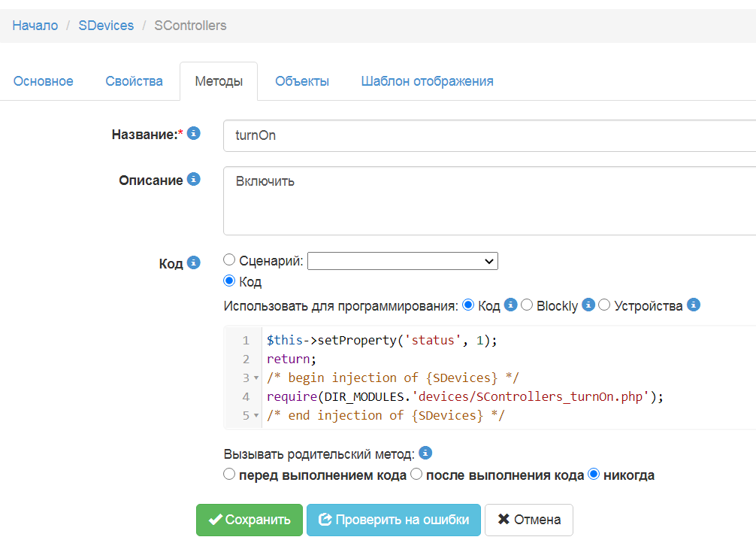
Task: Click info icon beside the Код field label
Action: pos(193,262)
